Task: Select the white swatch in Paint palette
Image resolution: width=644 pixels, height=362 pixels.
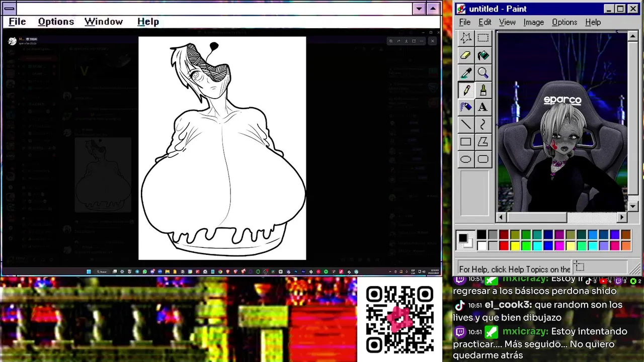Action: pos(481,246)
